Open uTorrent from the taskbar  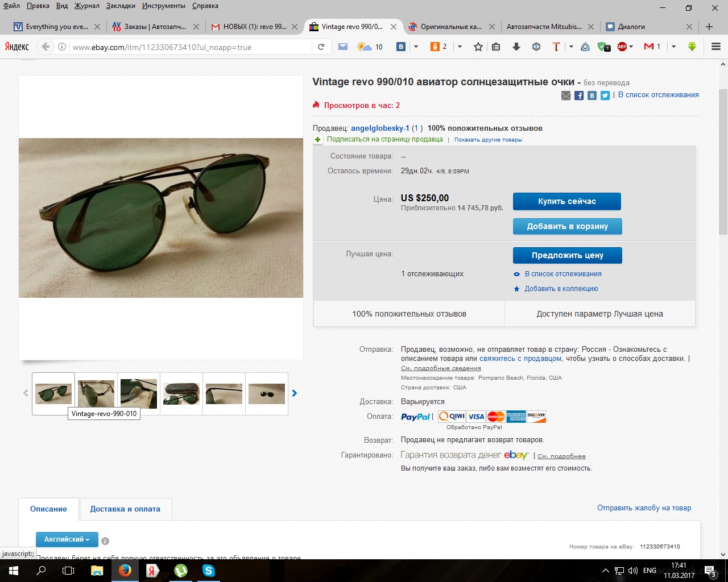point(181,571)
